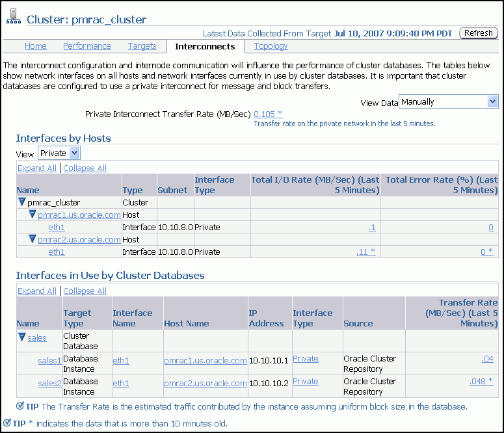Click the Private interface type link for sales1
504x433 pixels.
[x=305, y=358]
